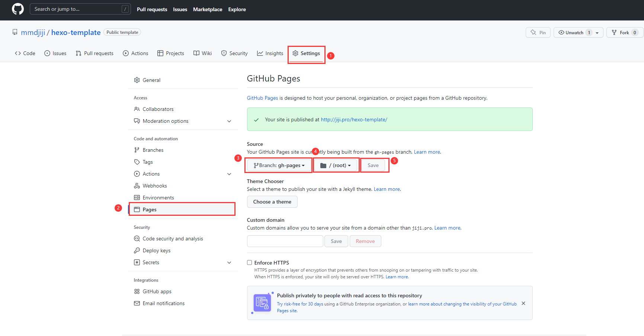The width and height of the screenshot is (644, 336).
Task: Focus the custom domain text field
Action: coord(285,241)
